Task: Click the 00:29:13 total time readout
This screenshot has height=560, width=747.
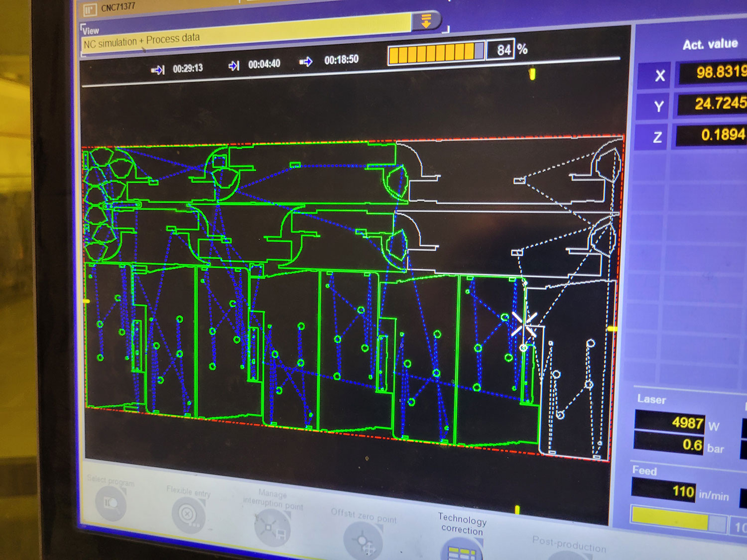Action: [x=188, y=68]
